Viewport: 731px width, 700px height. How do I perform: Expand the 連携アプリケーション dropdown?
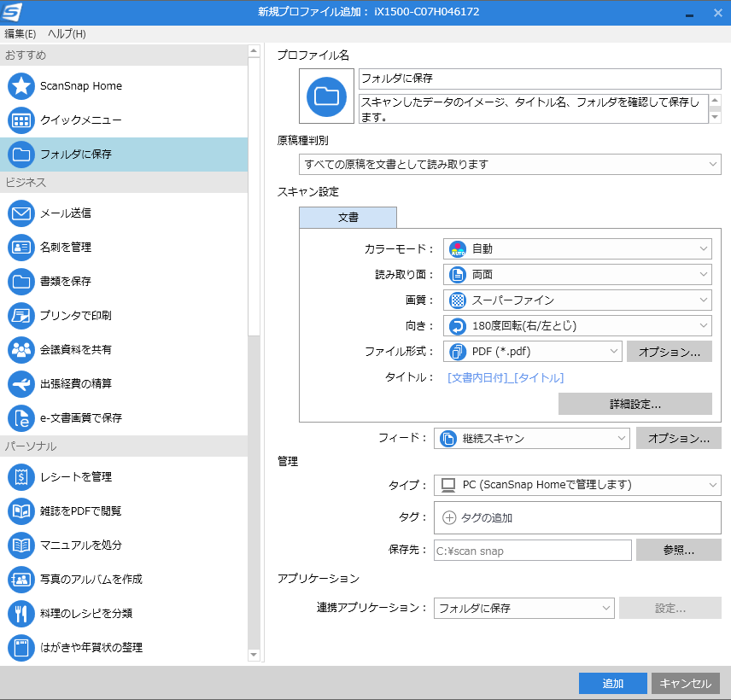tap(524, 608)
